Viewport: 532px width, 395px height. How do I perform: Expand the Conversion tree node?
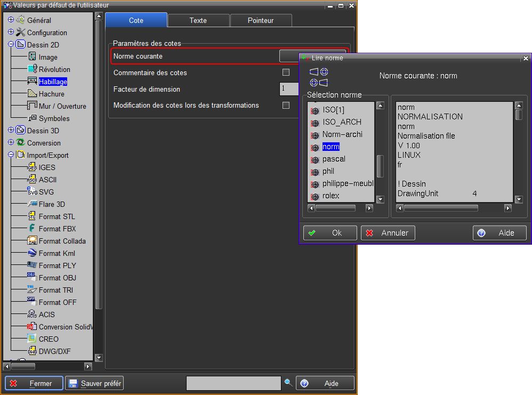(x=11, y=142)
